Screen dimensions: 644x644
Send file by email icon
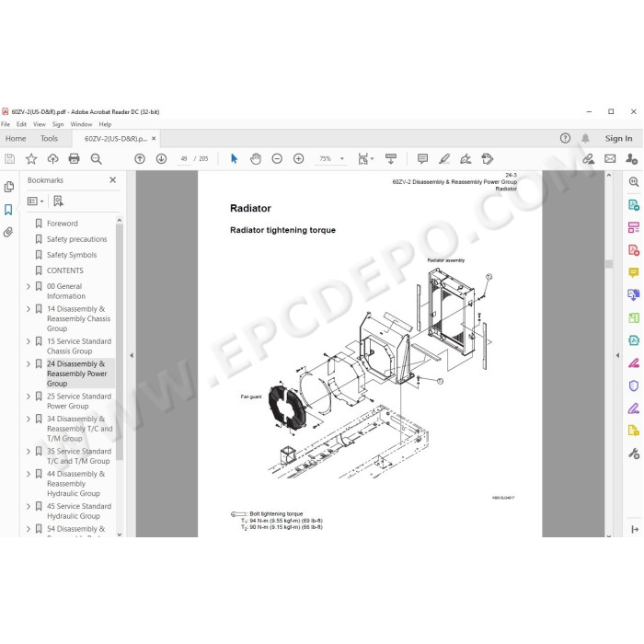[x=610, y=159]
